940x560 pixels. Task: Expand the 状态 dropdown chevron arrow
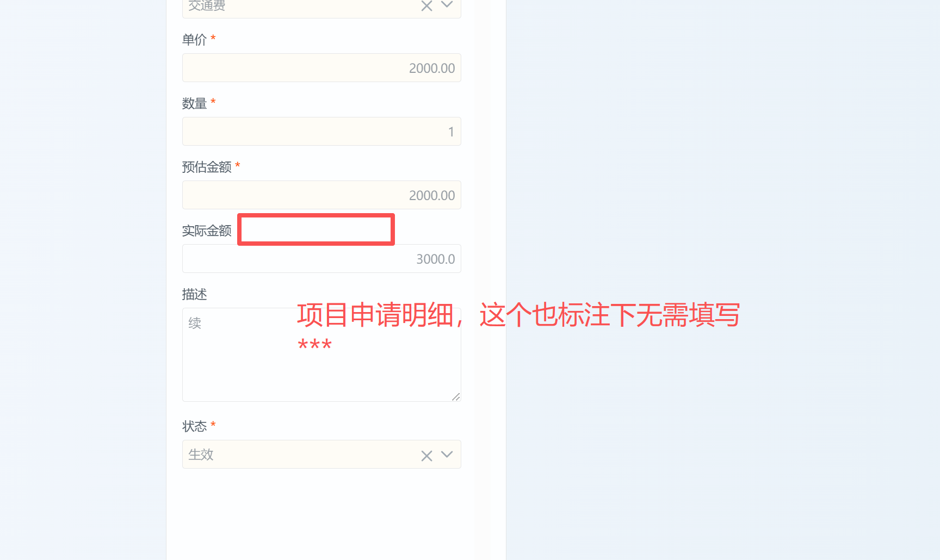pyautogui.click(x=447, y=455)
